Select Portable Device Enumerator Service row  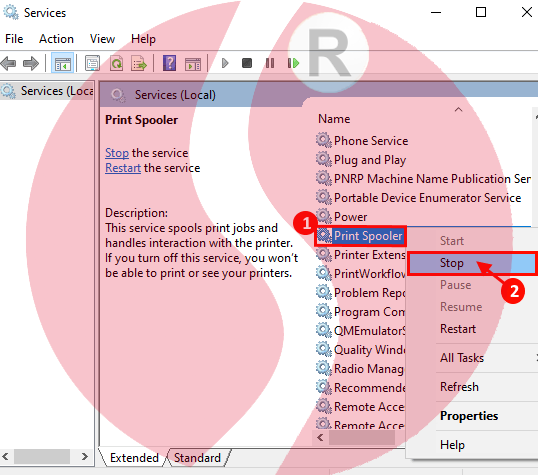click(x=419, y=198)
